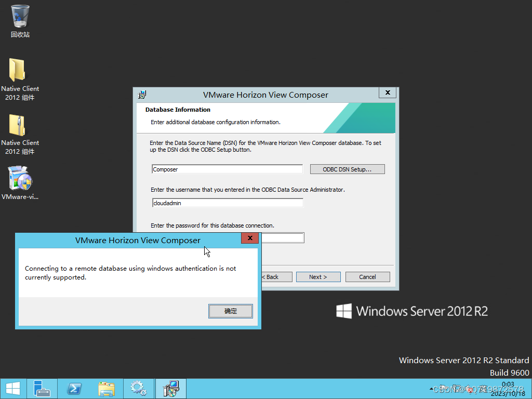Click the 确定 button in the error dialog
Screen dimensions: 532x399
pos(230,311)
